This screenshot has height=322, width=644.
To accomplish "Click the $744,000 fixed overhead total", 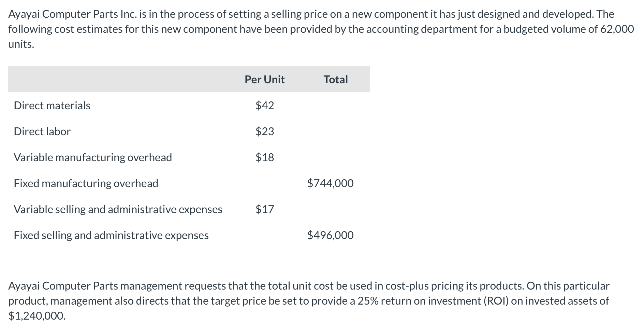I will coord(330,183).
